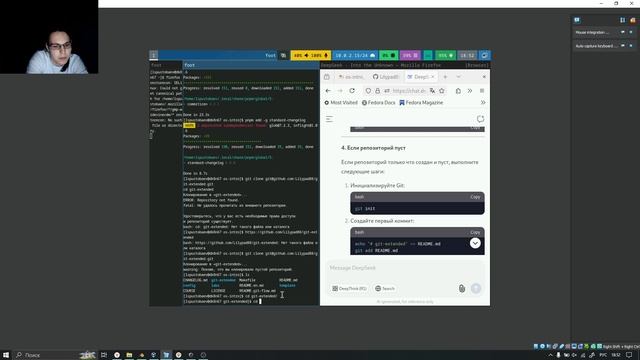Click the blue icon at status bar right end
The height and width of the screenshot is (360, 640).
(x=484, y=55)
